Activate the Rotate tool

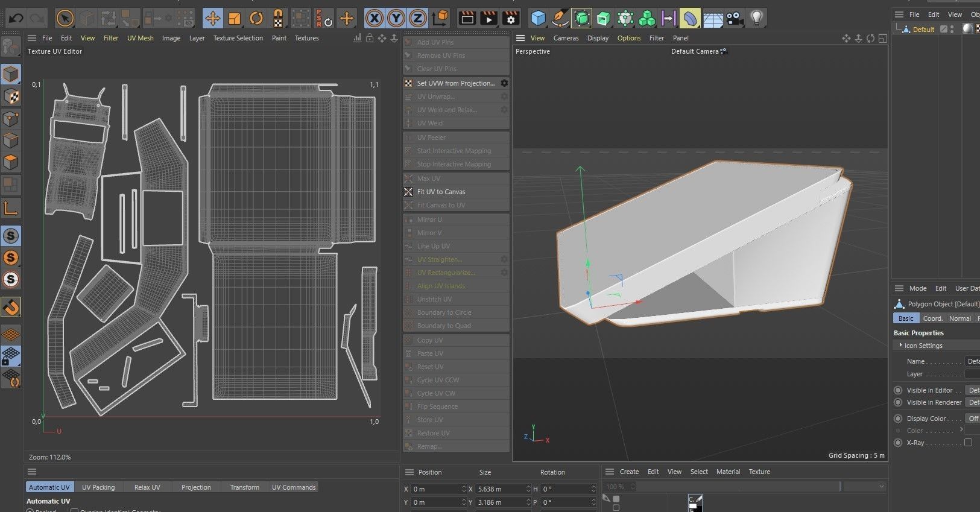(x=256, y=18)
